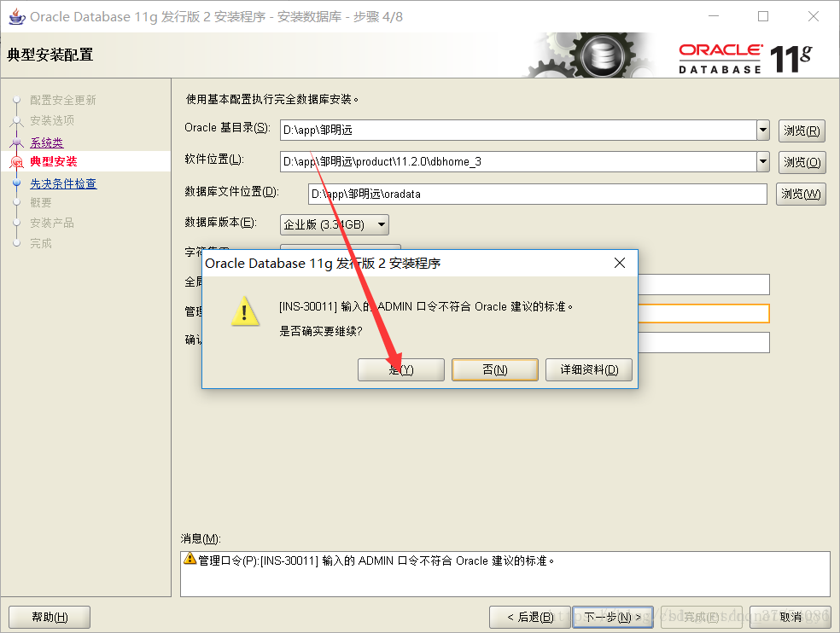Open the 数据库版本 企业版 dropdown

click(335, 224)
